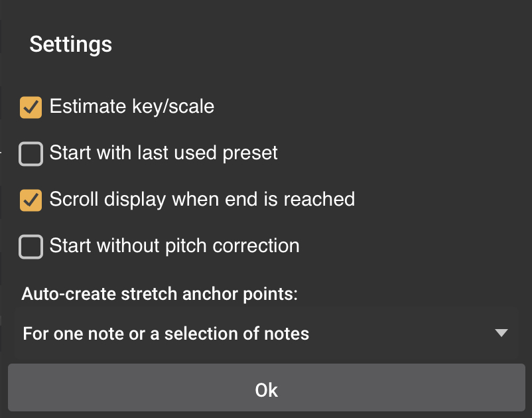
Task: Click the orange checkmark beside Estimate key/scale
Action: click(x=31, y=107)
